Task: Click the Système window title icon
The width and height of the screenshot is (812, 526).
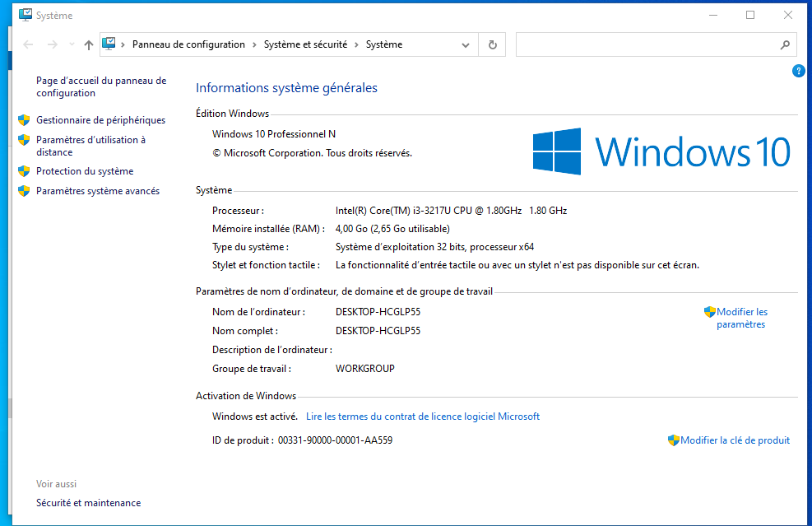Action: (26, 15)
